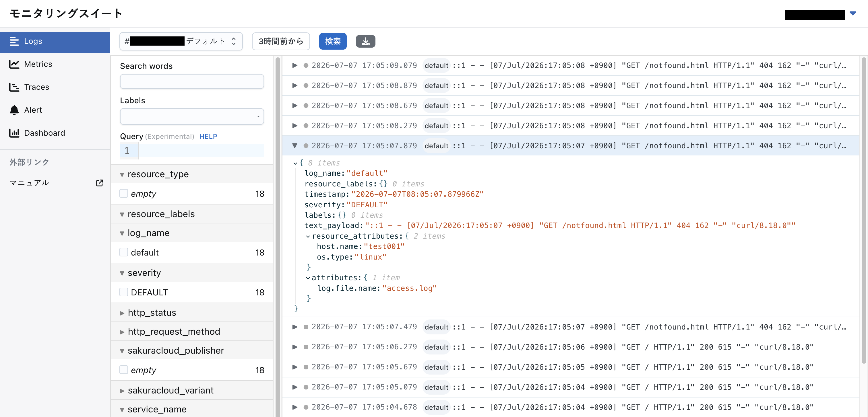Expand the 17:05:08.679 log entry
868x417 pixels.
(295, 106)
